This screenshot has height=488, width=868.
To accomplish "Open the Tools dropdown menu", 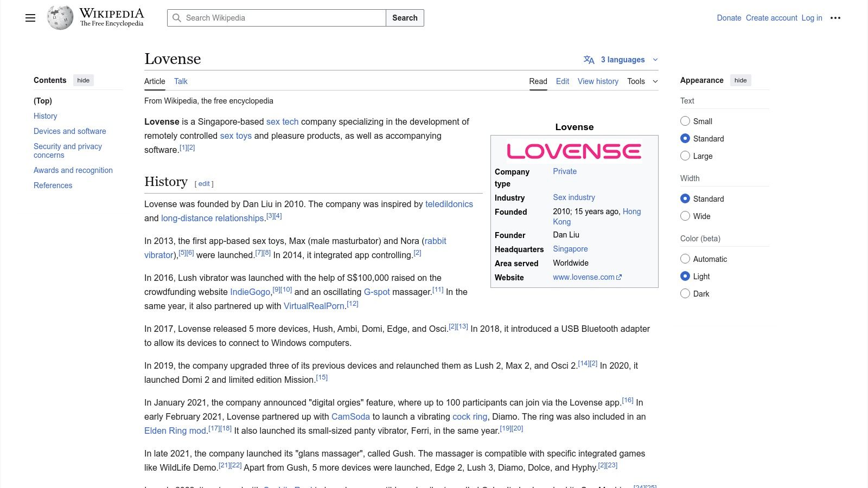I will point(642,81).
